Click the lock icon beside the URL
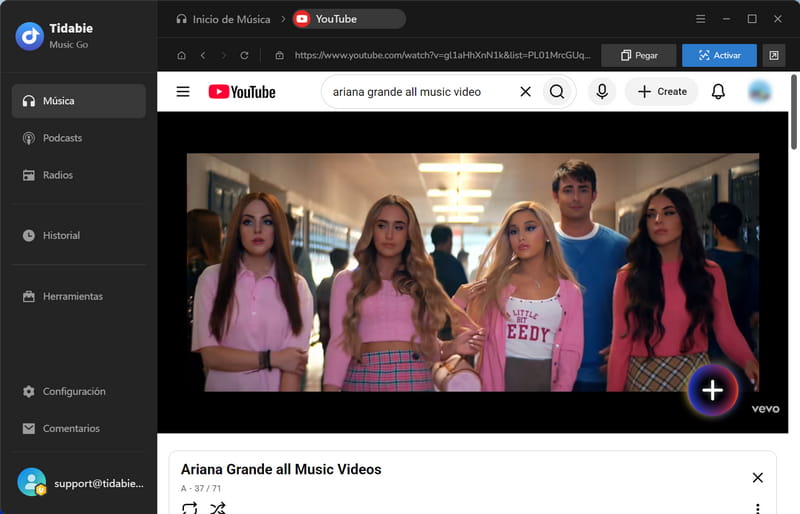800x514 pixels. pyautogui.click(x=280, y=55)
